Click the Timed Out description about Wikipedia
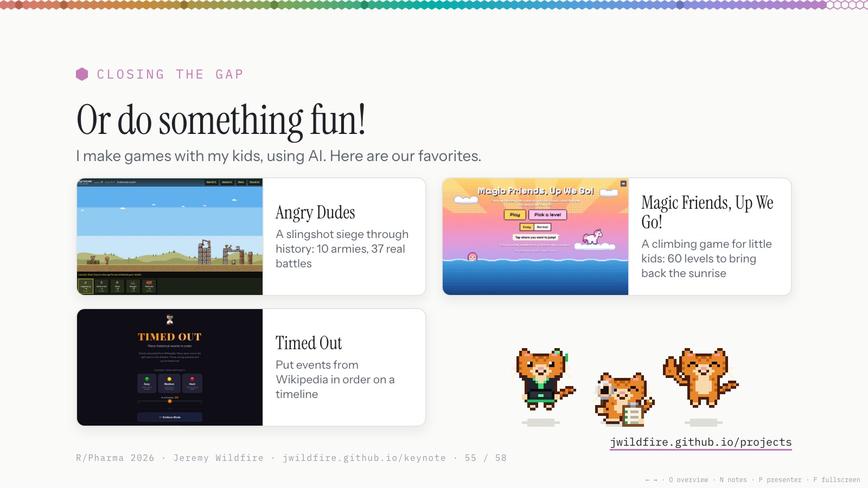Viewport: 868px width, 488px height. point(335,380)
